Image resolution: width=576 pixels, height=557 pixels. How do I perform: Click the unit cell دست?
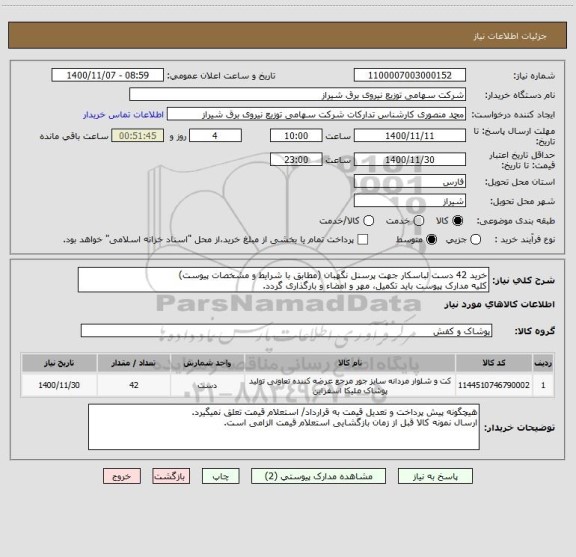click(x=207, y=385)
